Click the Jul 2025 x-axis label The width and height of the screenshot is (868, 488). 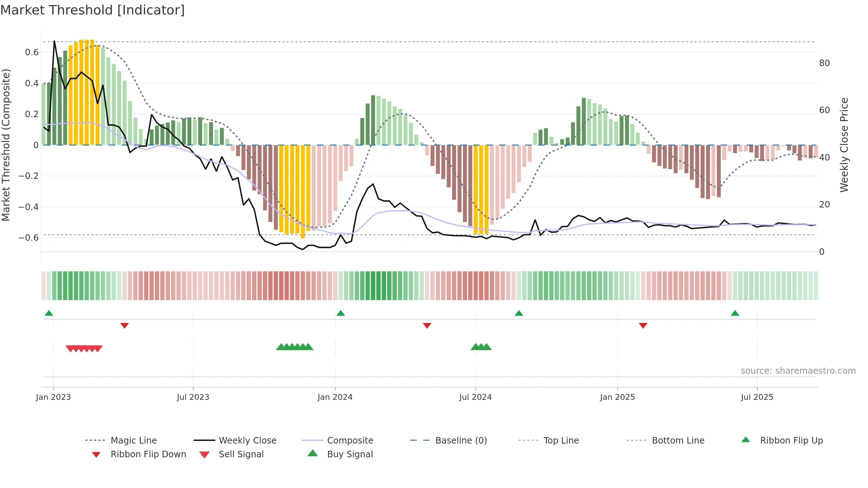pyautogui.click(x=757, y=397)
